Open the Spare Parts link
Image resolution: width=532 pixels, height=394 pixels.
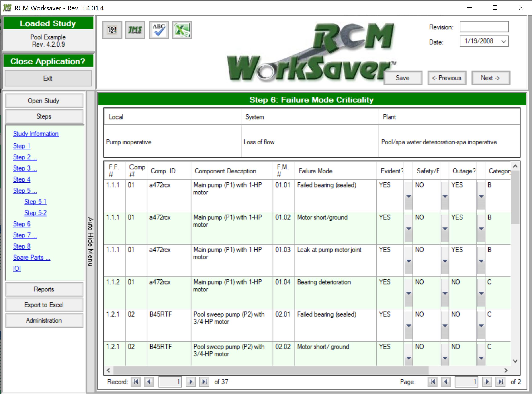click(x=31, y=257)
